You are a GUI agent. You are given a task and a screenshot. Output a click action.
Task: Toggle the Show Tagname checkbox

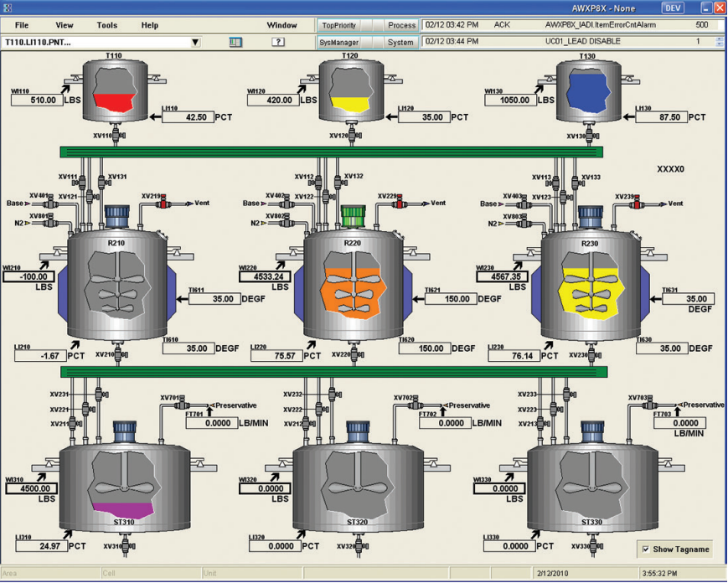pyautogui.click(x=646, y=549)
